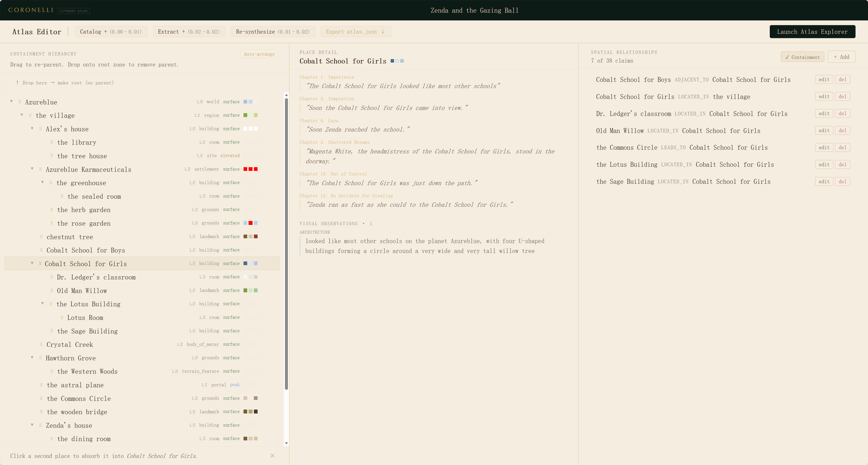The height and width of the screenshot is (465, 868).
Task: Collapse the village node
Action: click(x=22, y=115)
